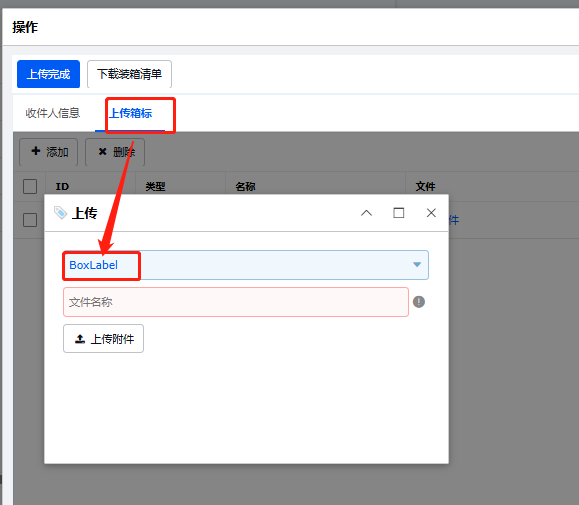The height and width of the screenshot is (505, 579).
Task: Collapse the 上传 dialog with the chevron
Action: point(366,213)
